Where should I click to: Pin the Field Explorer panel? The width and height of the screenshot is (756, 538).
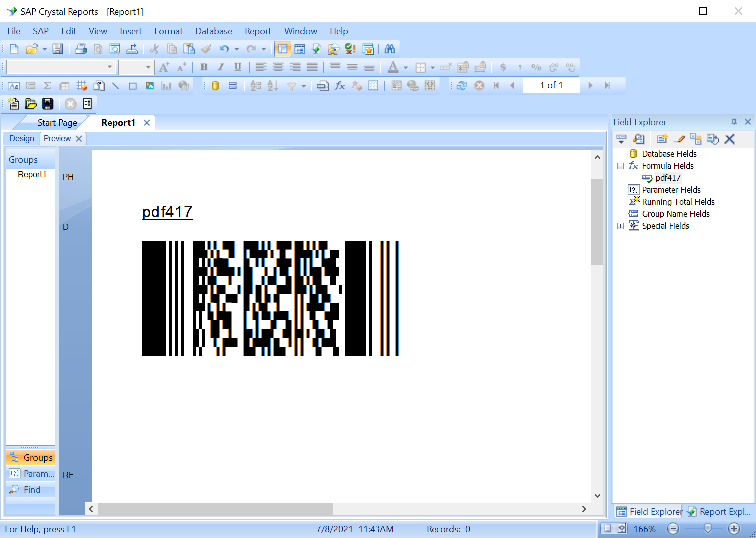734,122
